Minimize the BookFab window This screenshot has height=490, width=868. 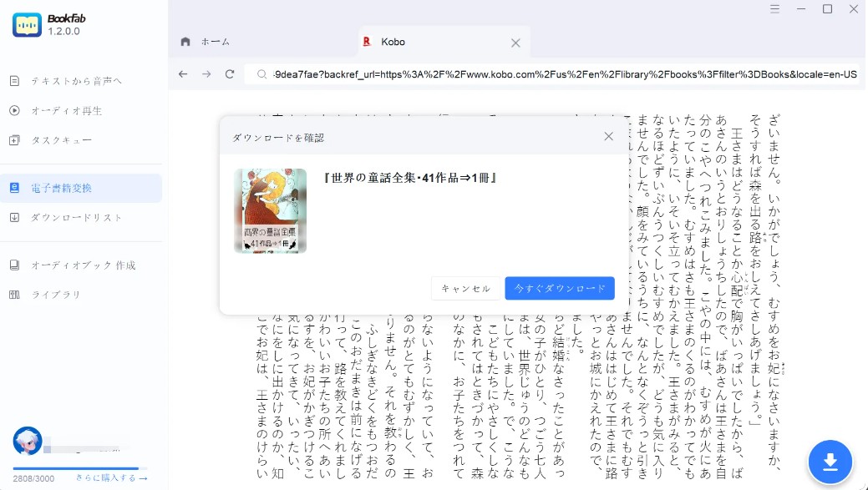(801, 9)
